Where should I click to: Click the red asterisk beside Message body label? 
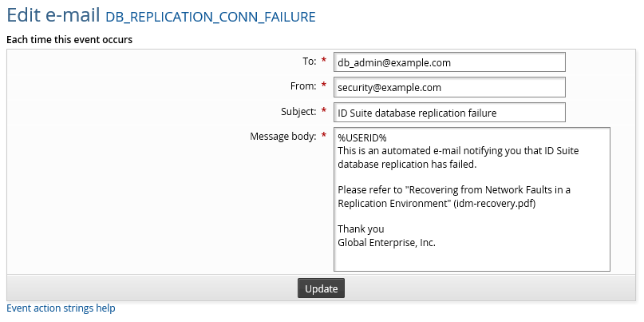(324, 137)
